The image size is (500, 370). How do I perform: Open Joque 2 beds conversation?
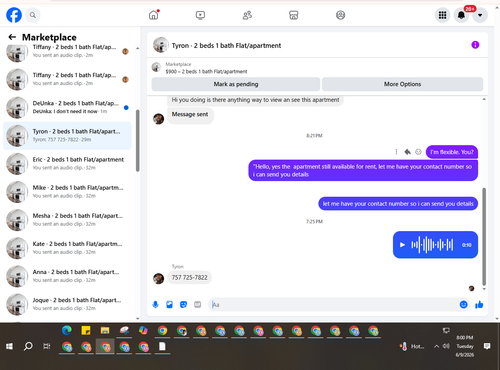(67, 304)
